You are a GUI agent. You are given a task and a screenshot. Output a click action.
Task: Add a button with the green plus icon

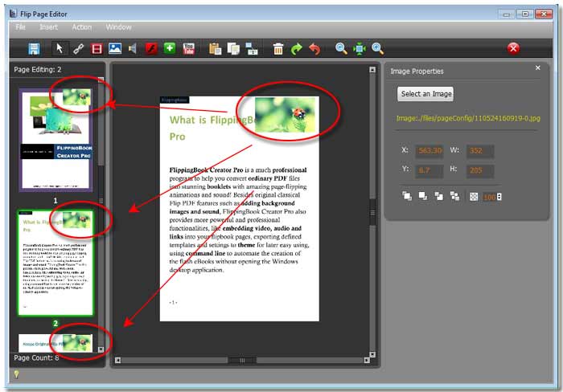click(170, 47)
